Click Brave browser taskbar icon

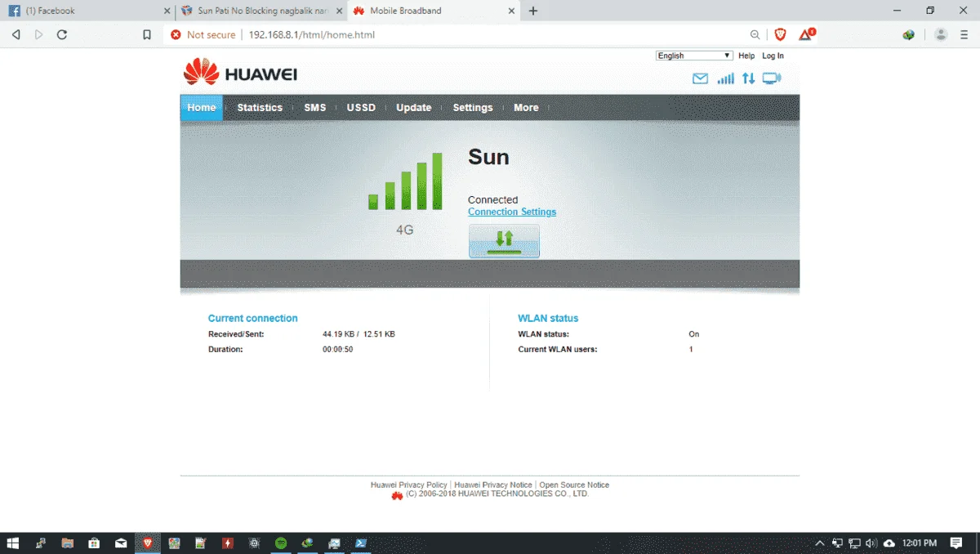click(x=147, y=543)
